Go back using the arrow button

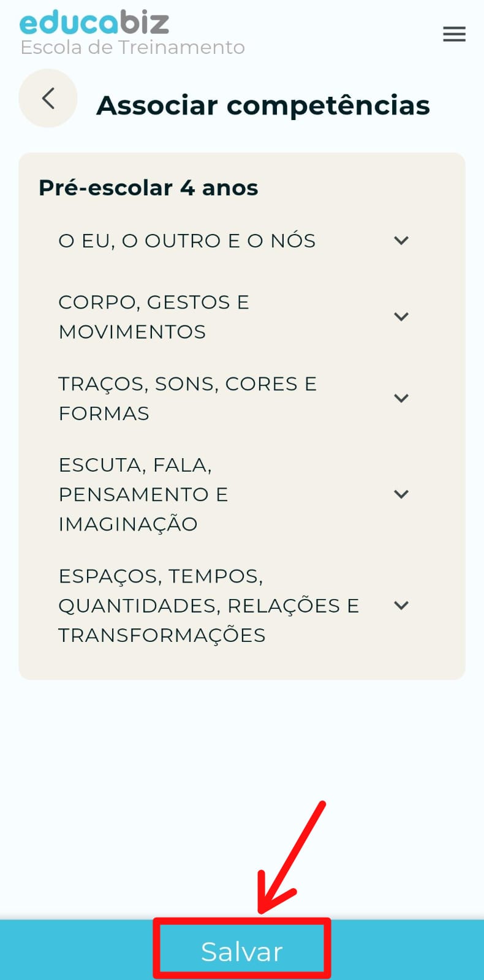coord(48,99)
